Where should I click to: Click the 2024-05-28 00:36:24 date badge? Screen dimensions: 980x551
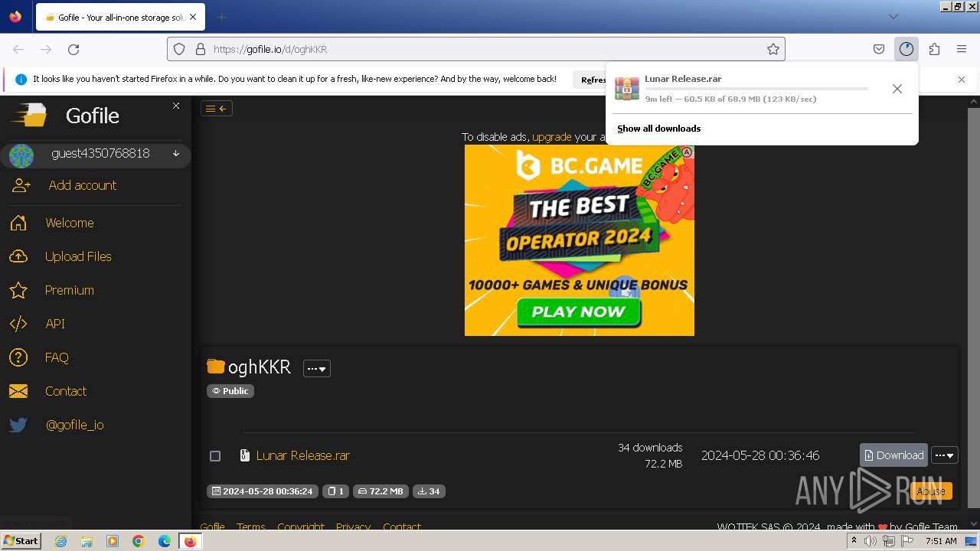tap(263, 491)
